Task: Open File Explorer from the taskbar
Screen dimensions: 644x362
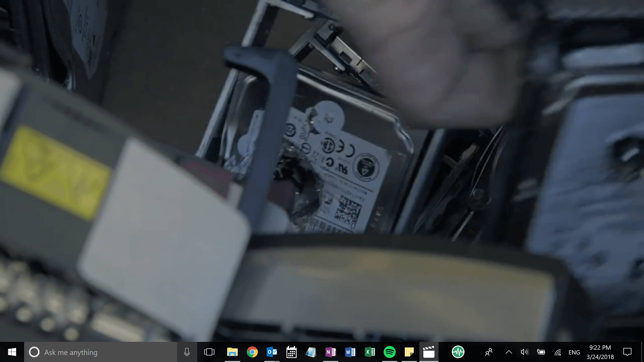Action: pos(232,352)
